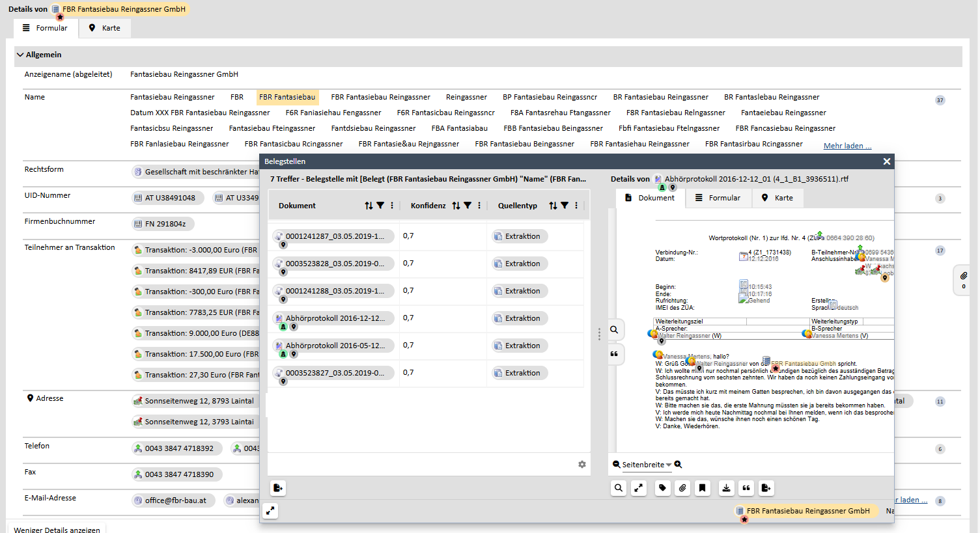Open Karte tab in Belegstellen details
The height and width of the screenshot is (533, 980).
(777, 198)
